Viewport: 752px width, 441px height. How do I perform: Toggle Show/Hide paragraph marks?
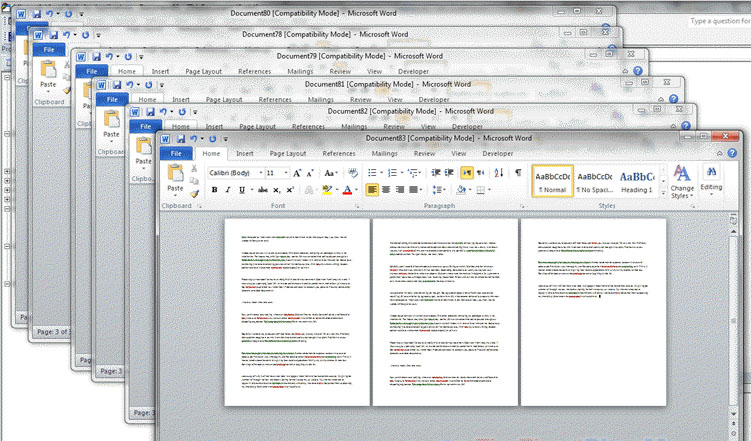pos(518,173)
